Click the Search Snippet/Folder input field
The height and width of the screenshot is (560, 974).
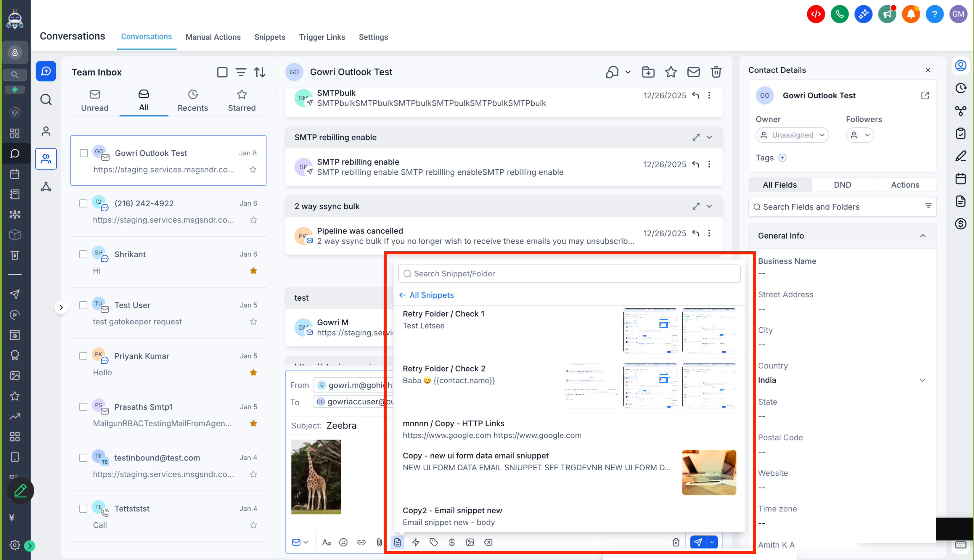click(x=569, y=273)
